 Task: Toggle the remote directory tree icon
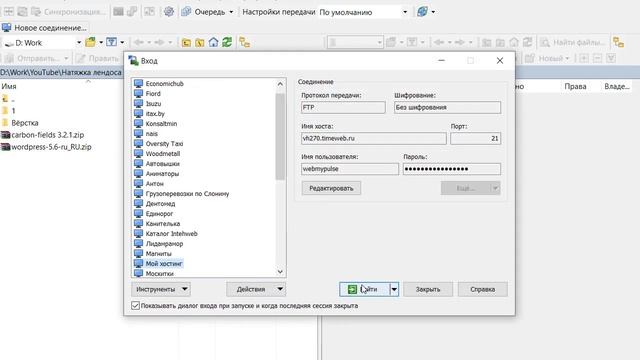click(618, 42)
